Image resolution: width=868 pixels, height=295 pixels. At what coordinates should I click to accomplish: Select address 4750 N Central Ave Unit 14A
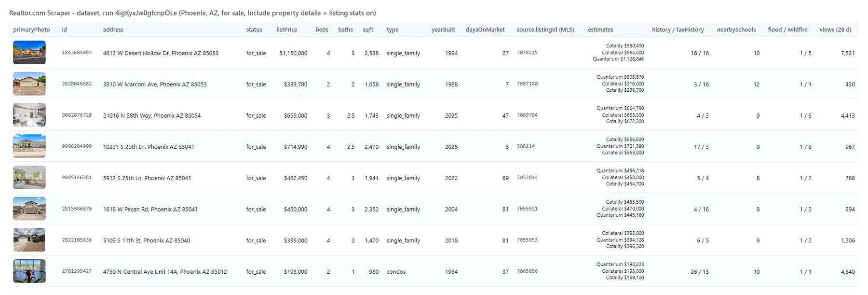(x=165, y=272)
